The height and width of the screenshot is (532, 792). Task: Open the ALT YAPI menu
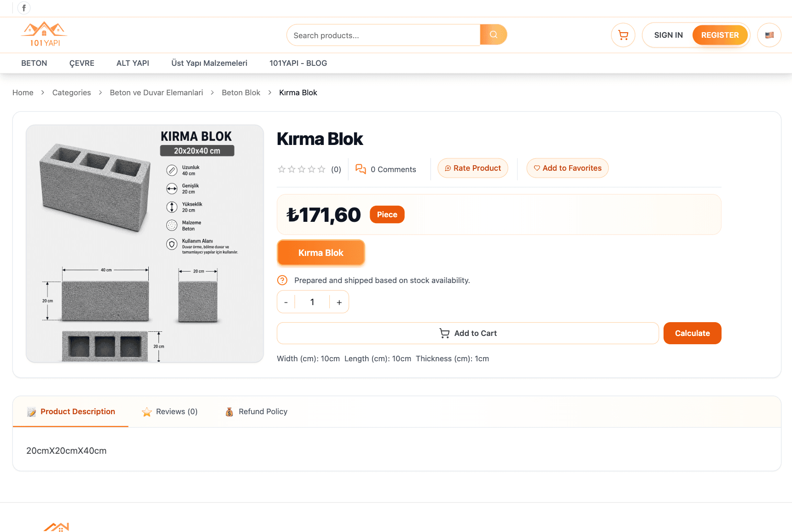pyautogui.click(x=133, y=63)
